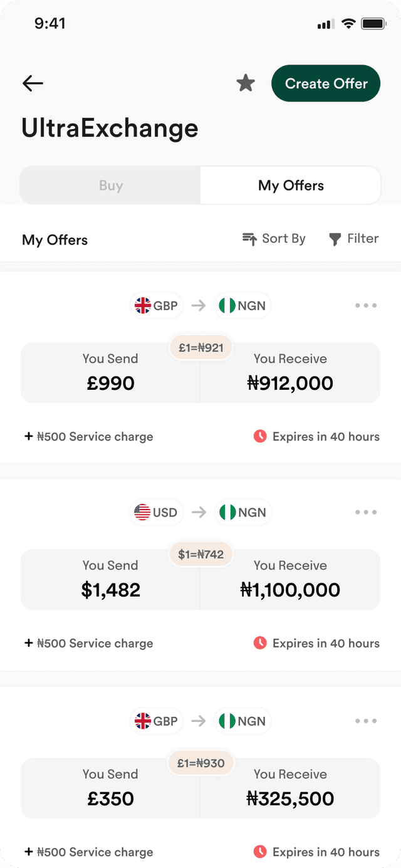
Task: Open the Filter options
Action: (x=354, y=239)
